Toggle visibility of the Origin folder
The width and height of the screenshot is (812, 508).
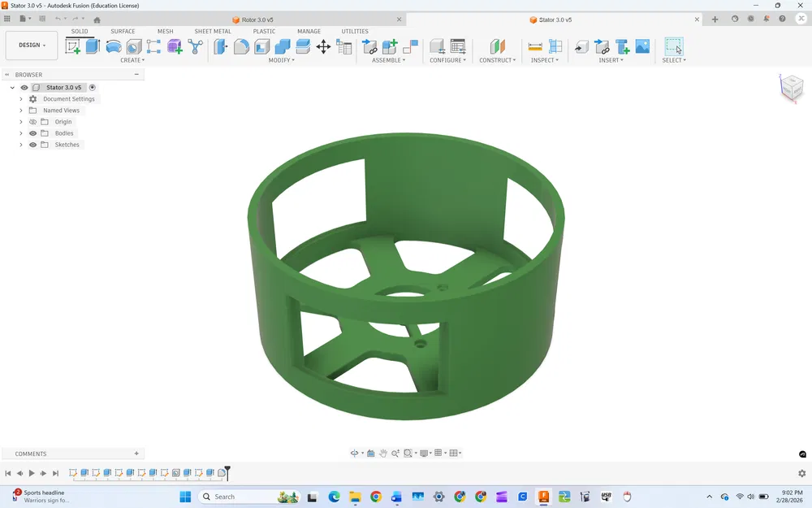coord(32,122)
